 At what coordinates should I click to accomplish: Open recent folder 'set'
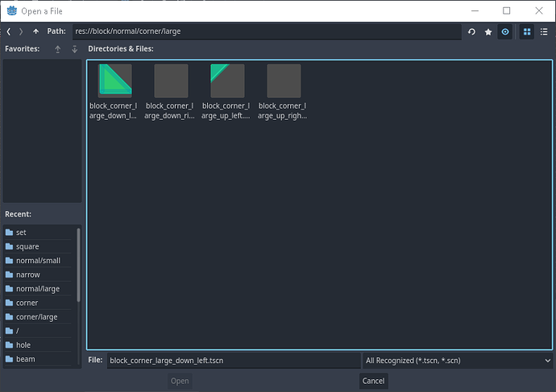click(x=39, y=233)
